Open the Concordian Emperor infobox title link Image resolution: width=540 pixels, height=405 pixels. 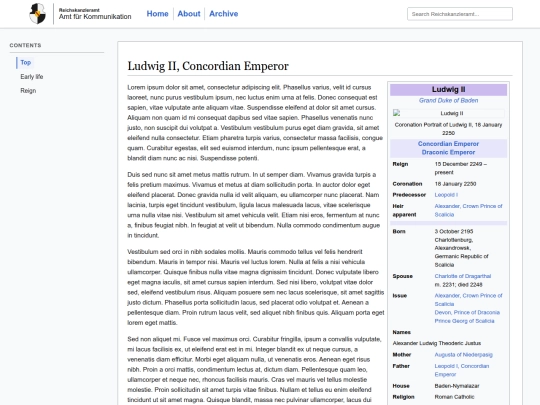[x=448, y=144]
